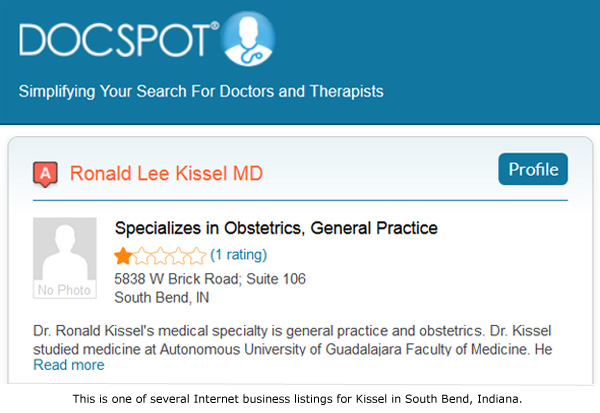The image size is (600, 413).
Task: Click the DOCSPOT logo text
Action: [115, 40]
